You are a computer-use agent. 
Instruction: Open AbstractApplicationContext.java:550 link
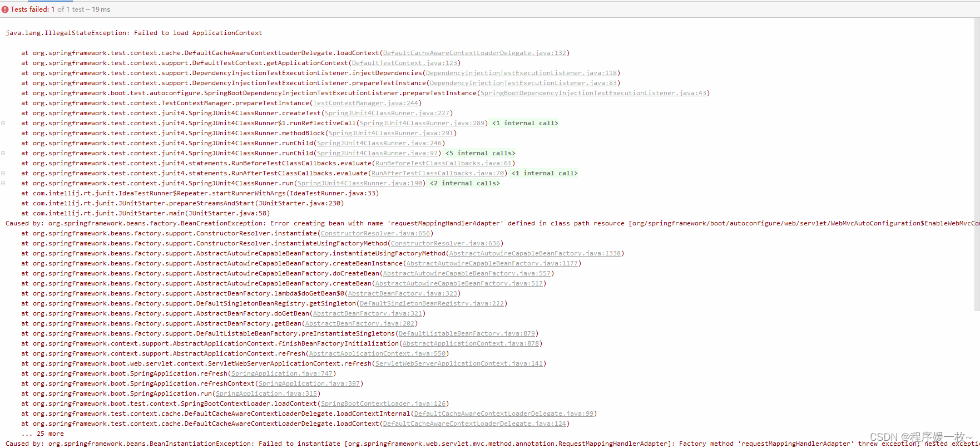[377, 353]
